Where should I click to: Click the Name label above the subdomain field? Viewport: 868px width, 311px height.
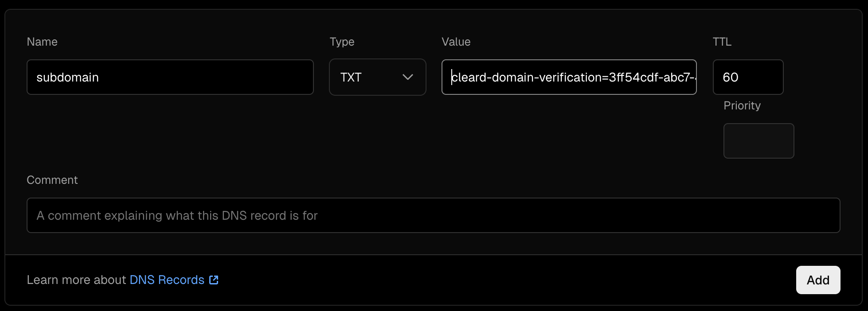(42, 42)
